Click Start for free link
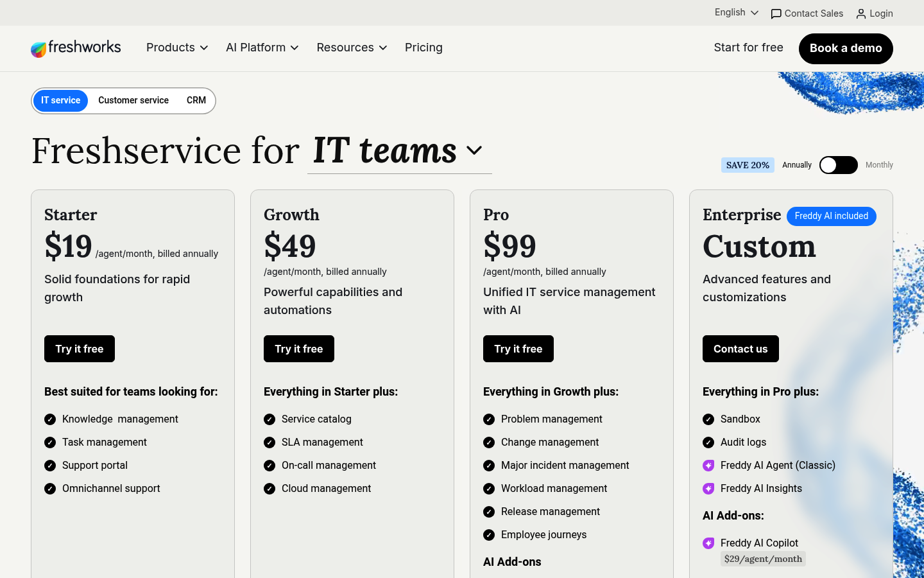924x578 pixels. tap(748, 48)
